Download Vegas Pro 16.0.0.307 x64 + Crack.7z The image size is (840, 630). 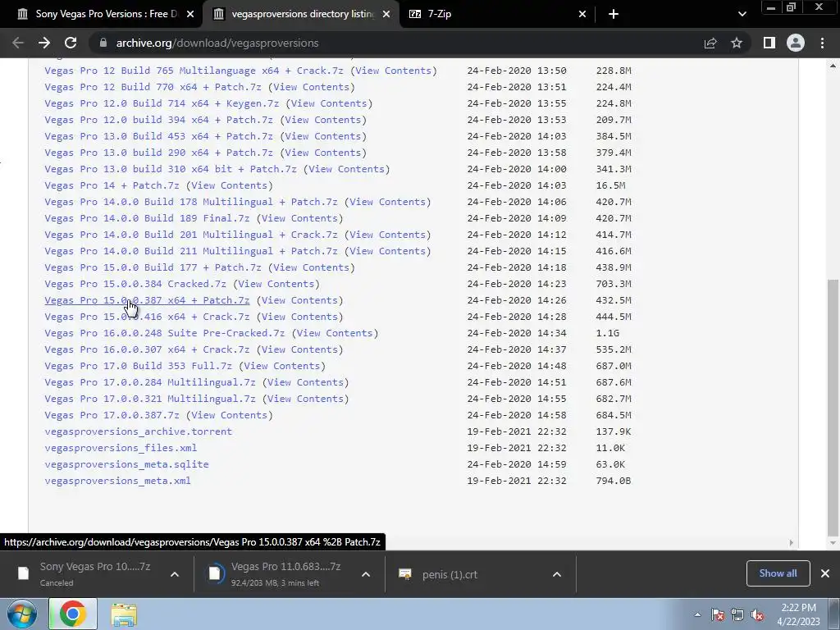pyautogui.click(x=147, y=349)
